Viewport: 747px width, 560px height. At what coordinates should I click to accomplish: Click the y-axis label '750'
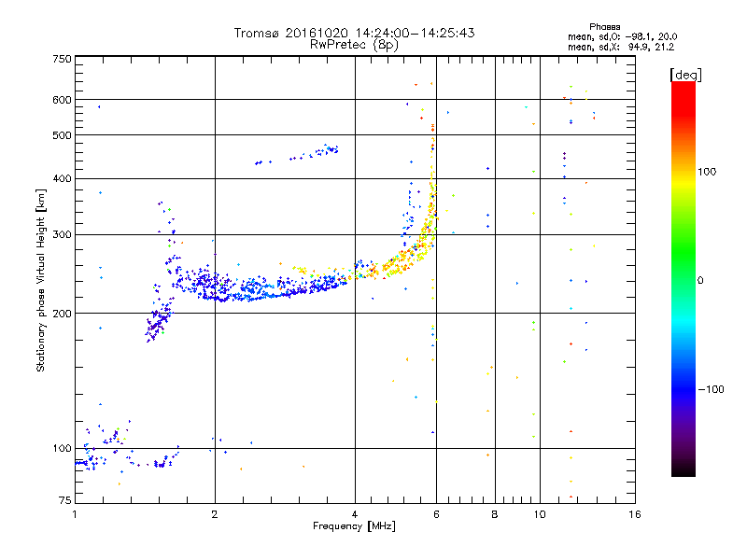(x=62, y=59)
